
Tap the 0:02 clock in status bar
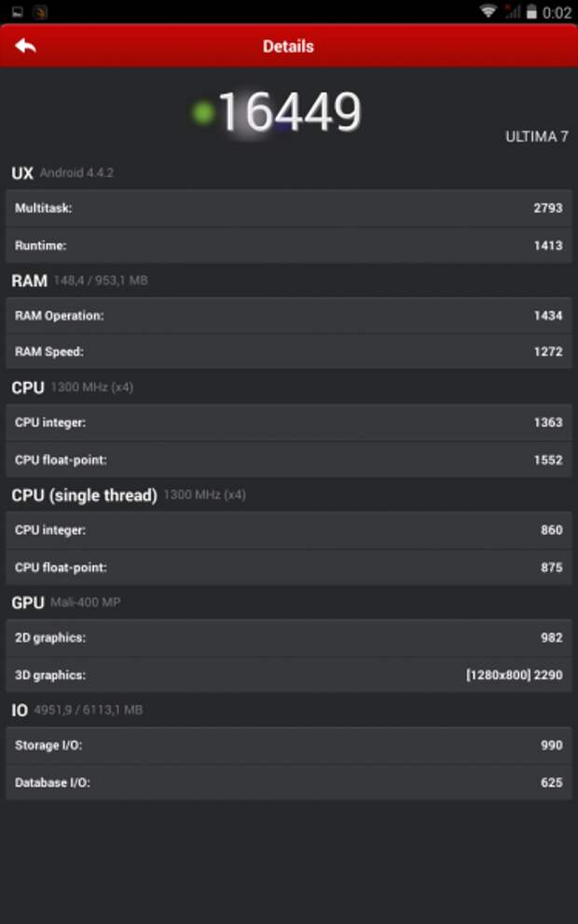coord(557,12)
